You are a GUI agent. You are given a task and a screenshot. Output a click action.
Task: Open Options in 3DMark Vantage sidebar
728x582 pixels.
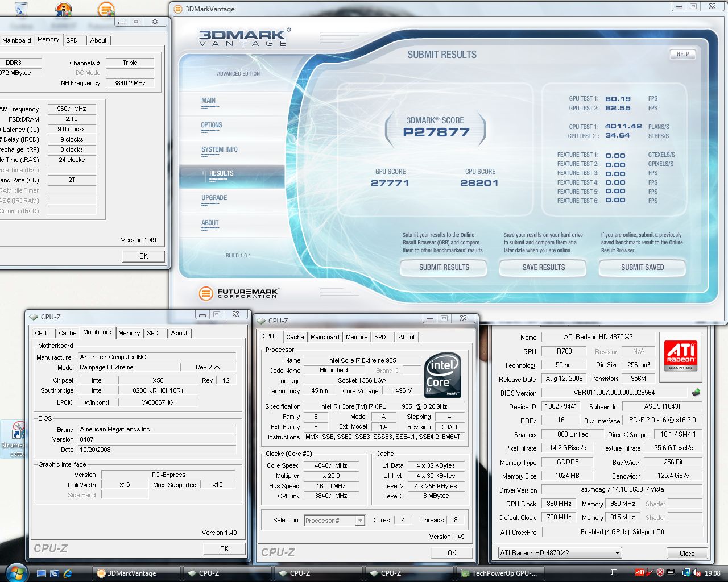[212, 126]
